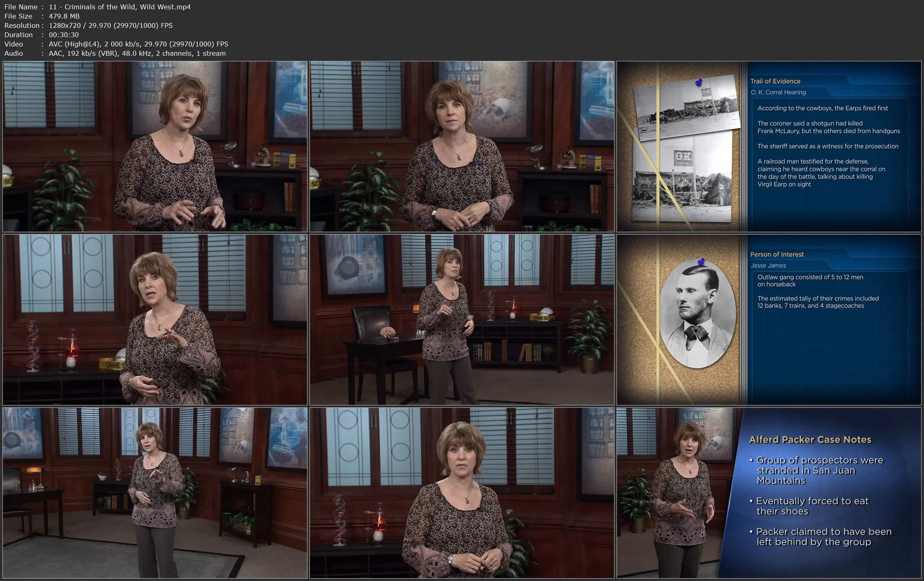924x581 pixels.
Task: Click the 'Trail of Evidence' heading
Action: [775, 81]
